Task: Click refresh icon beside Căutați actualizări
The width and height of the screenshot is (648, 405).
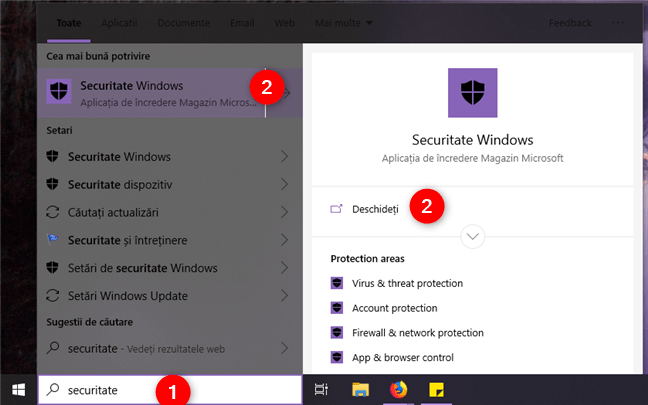Action: click(52, 212)
